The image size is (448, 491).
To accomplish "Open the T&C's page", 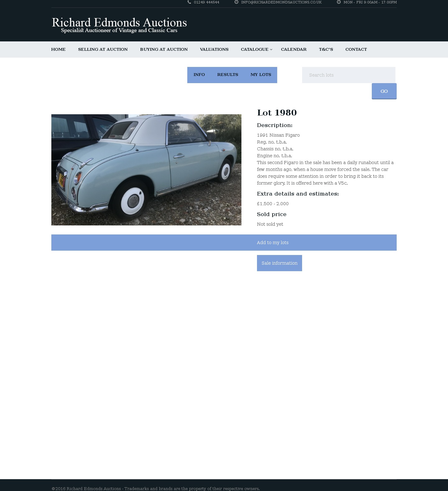I will pyautogui.click(x=326, y=50).
